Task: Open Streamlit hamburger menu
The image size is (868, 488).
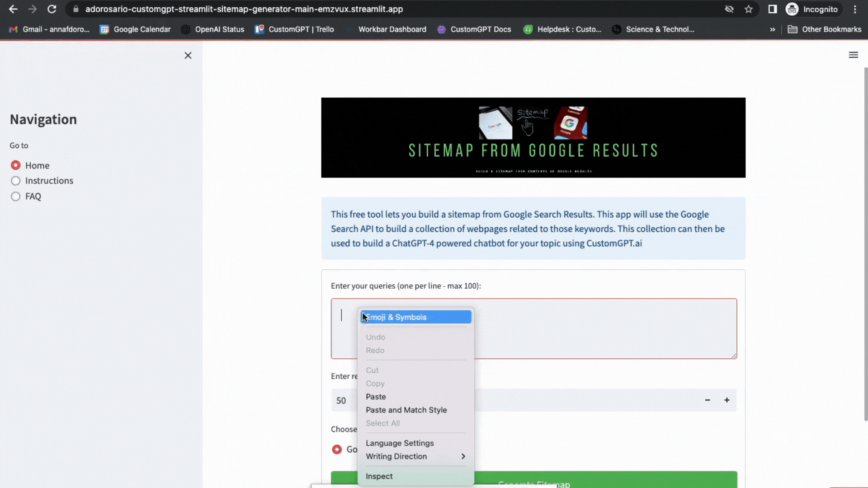Action: [853, 55]
